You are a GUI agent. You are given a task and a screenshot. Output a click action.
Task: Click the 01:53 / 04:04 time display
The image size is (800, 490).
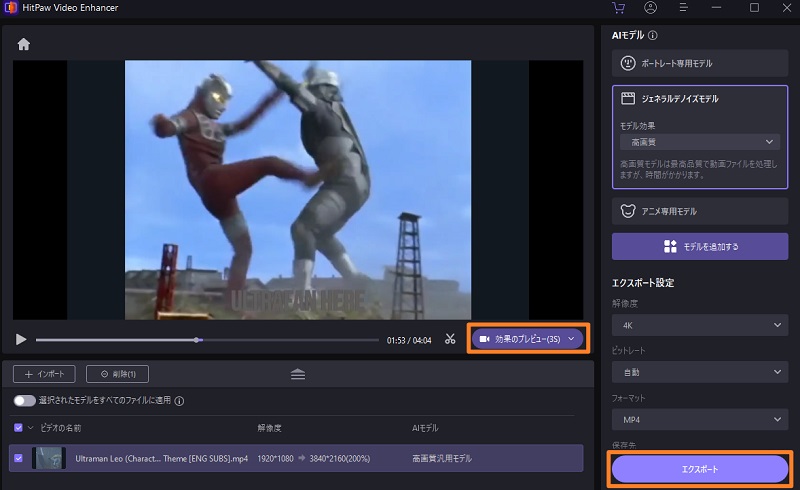[409, 340]
